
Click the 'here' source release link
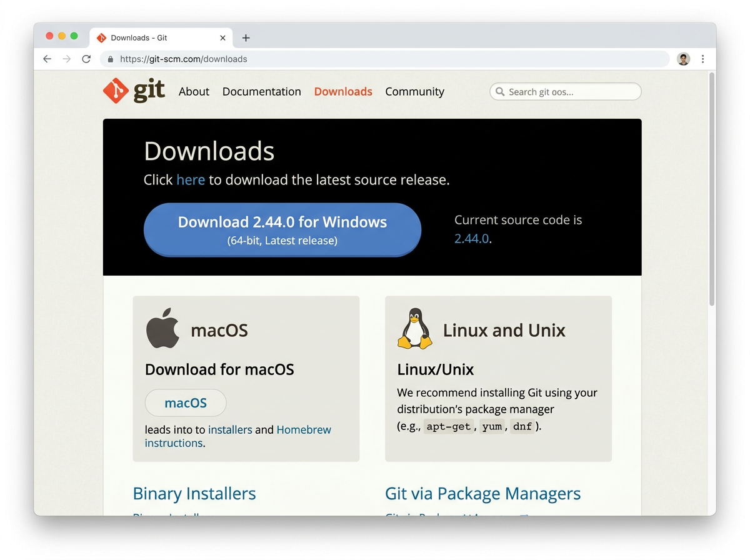pos(191,180)
